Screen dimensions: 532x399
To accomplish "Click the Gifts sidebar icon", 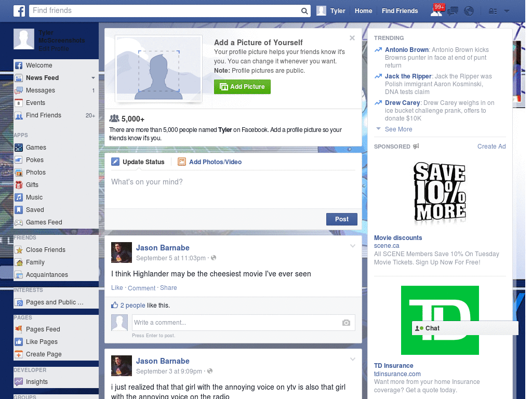I will click(x=19, y=185).
